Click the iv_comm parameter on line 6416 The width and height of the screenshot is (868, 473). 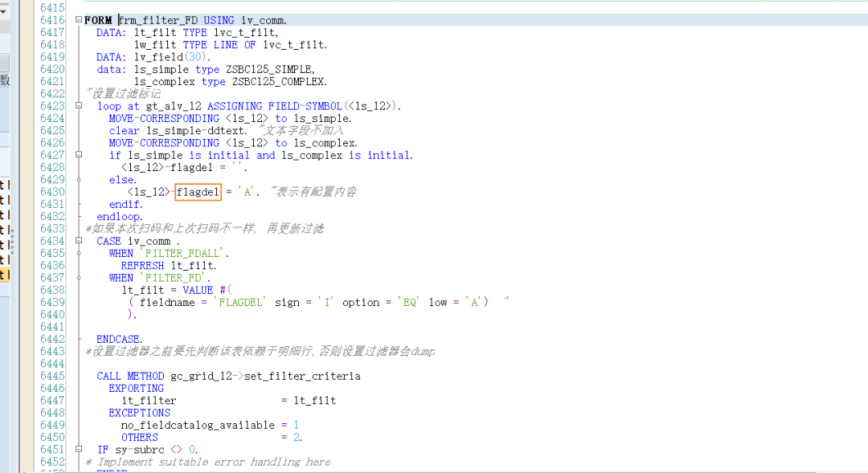click(x=264, y=20)
